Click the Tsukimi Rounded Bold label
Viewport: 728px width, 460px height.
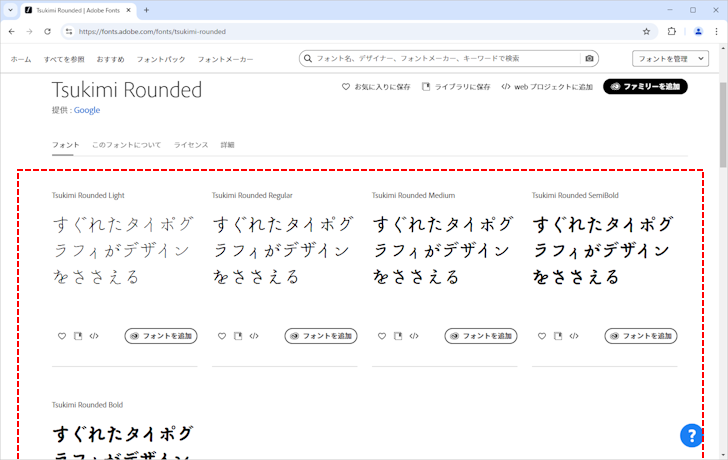click(87, 405)
